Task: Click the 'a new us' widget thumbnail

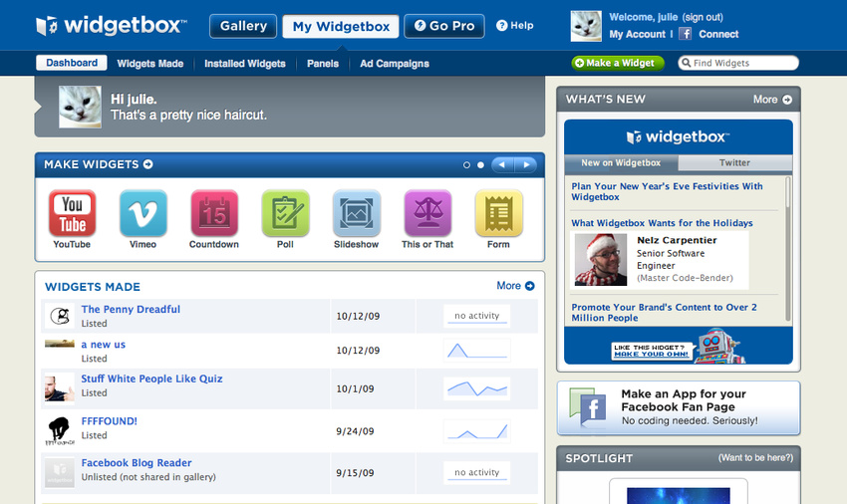Action: point(60,344)
